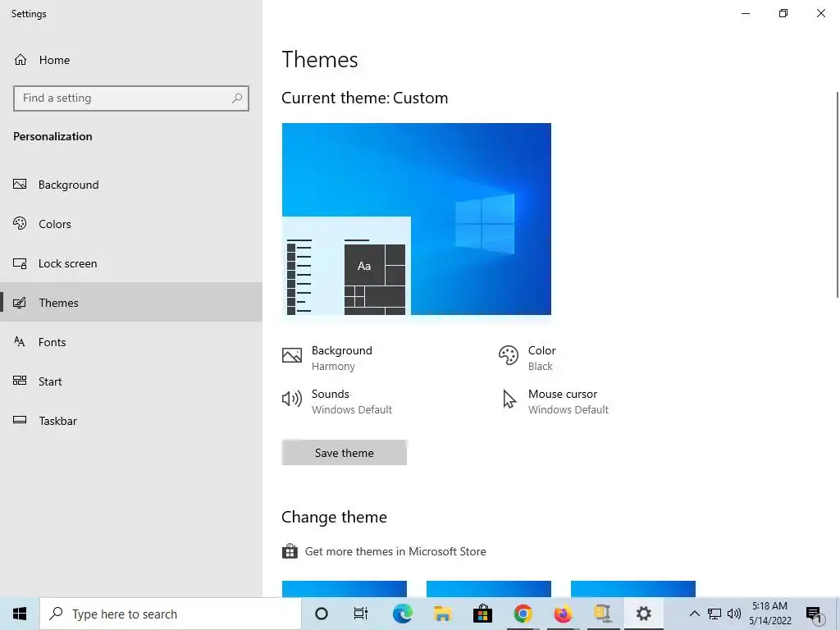The height and width of the screenshot is (630, 840).
Task: Open the Background Harmony theme setting
Action: (327, 358)
